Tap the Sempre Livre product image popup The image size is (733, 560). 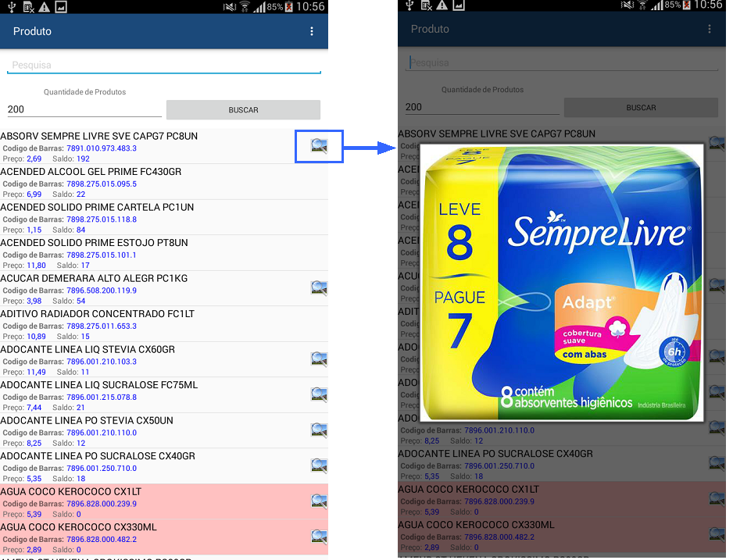point(563,283)
